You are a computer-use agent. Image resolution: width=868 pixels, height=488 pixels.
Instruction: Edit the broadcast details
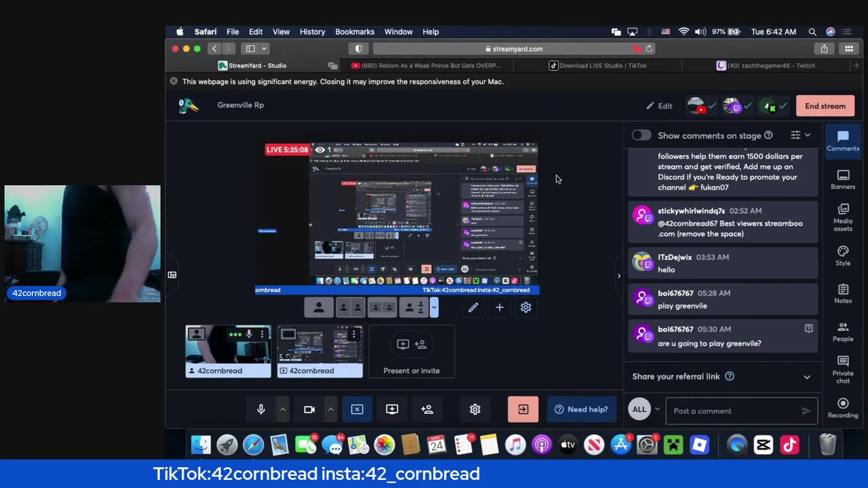[659, 106]
